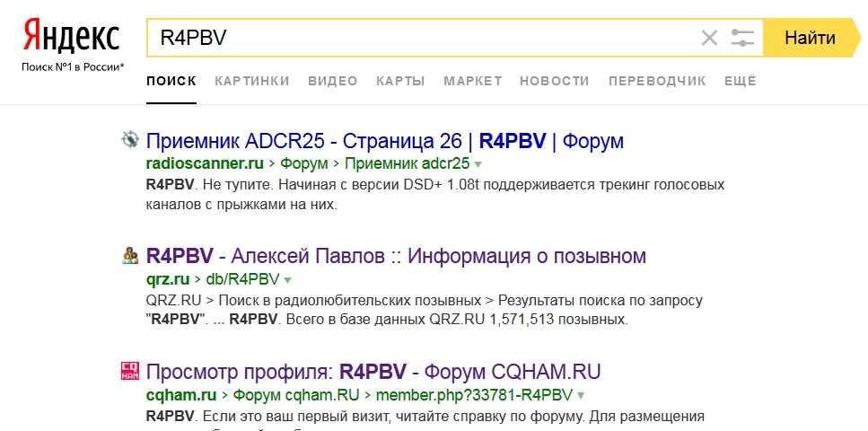Viewport: 868px width, 431px height.
Task: Open the Форум breadcrumb under radioscanner.ru
Action: 304,164
